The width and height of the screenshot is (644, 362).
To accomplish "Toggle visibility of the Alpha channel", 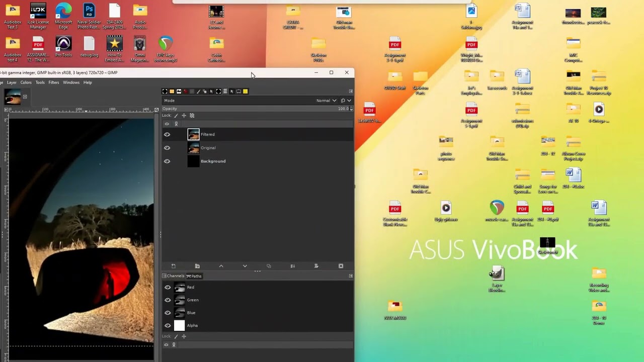I will point(168,325).
